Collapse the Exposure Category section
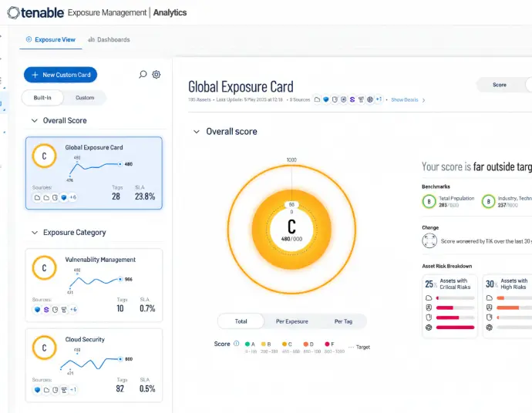 pyautogui.click(x=35, y=233)
